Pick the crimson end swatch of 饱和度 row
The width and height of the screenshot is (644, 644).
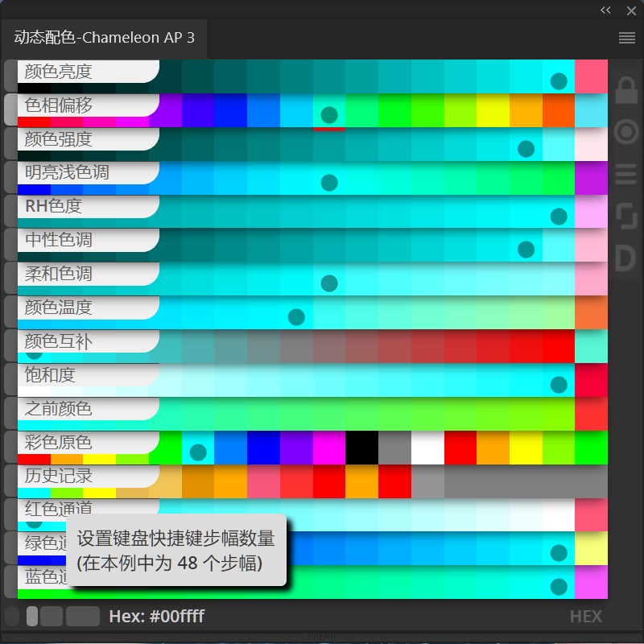[x=591, y=379]
